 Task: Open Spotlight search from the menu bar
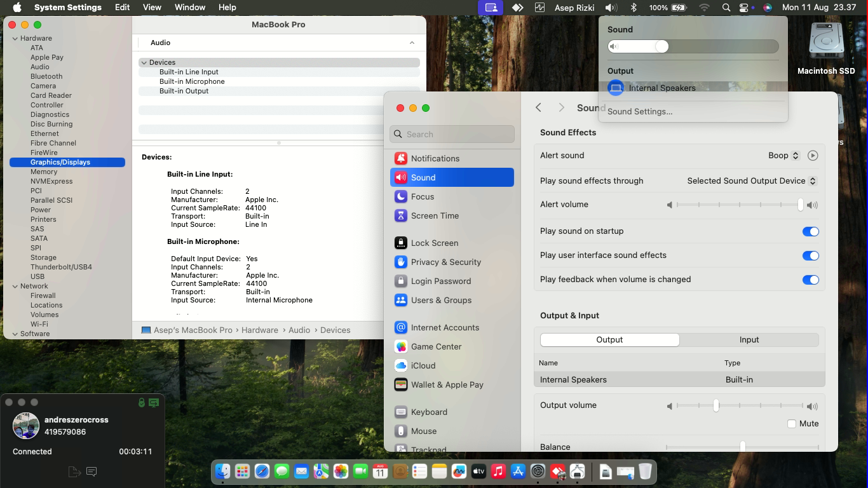pyautogui.click(x=726, y=8)
